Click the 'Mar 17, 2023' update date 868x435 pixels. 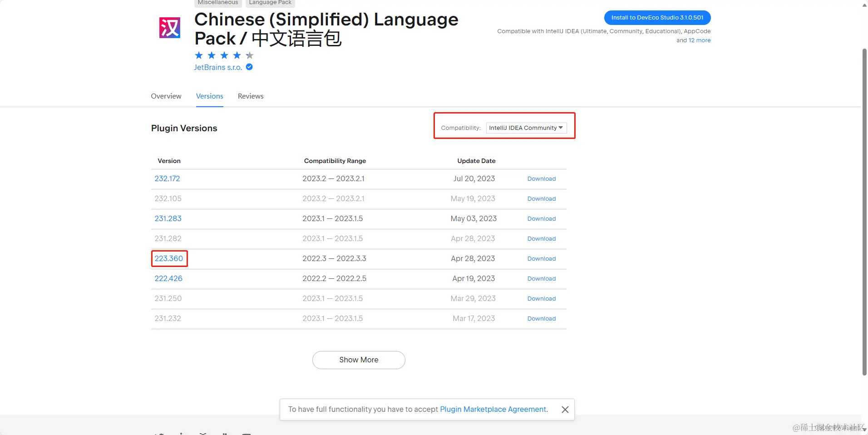pyautogui.click(x=473, y=319)
